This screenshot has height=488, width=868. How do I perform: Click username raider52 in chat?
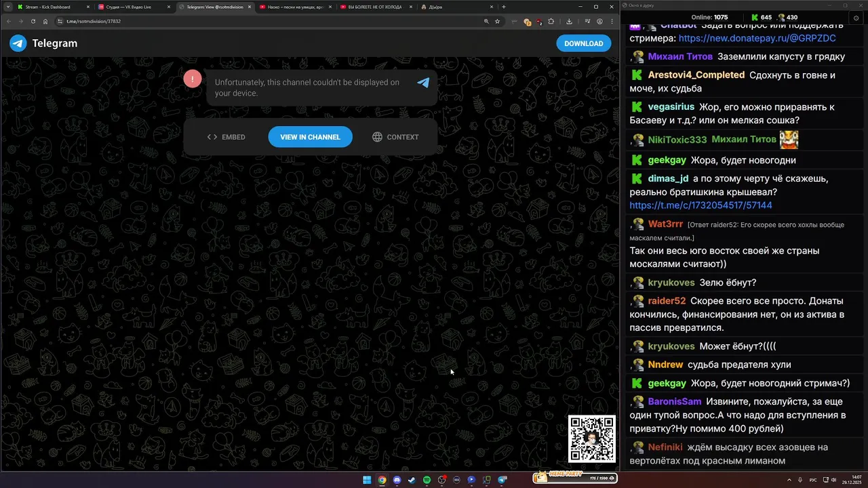tap(667, 301)
